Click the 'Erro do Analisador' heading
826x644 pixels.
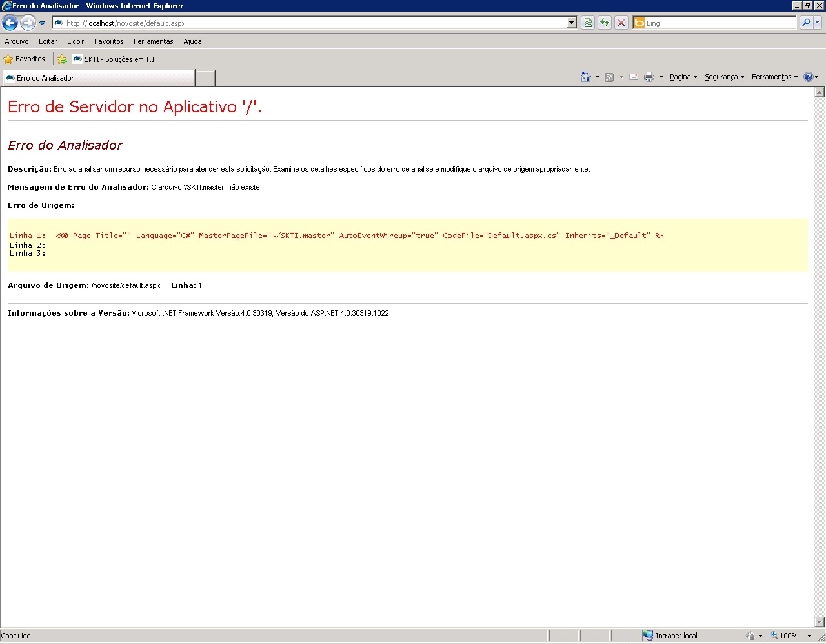pos(65,145)
